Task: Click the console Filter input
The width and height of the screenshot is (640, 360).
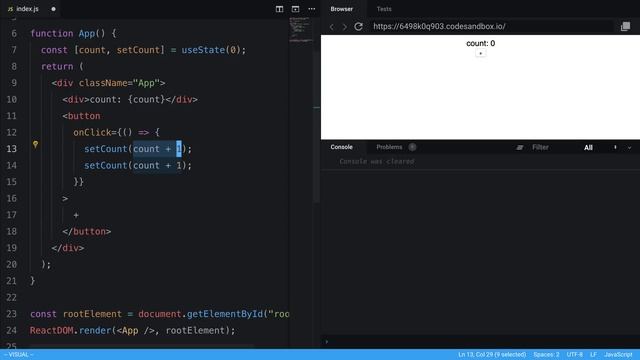Action: [x=540, y=147]
